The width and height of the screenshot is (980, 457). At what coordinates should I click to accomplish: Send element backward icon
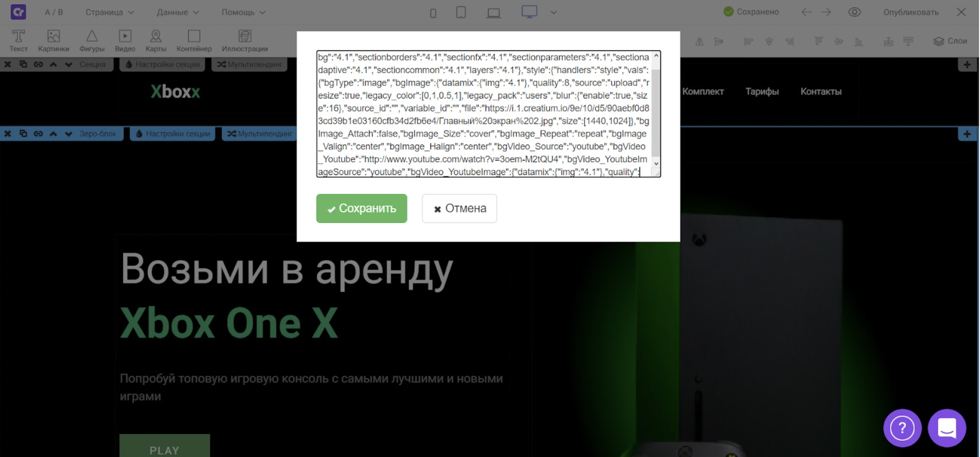908,41
